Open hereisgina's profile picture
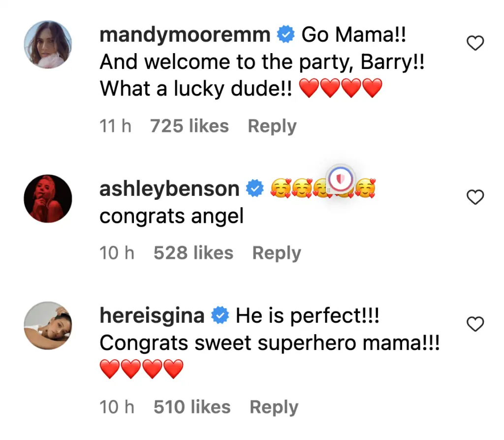Screen dimensions: 504x440 click(x=48, y=325)
